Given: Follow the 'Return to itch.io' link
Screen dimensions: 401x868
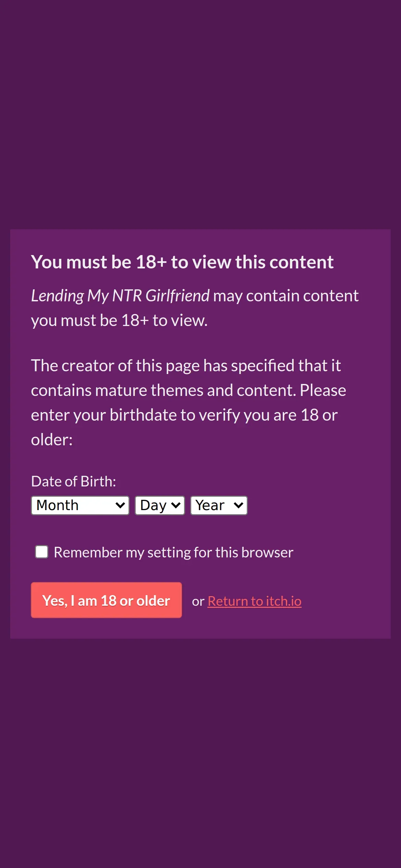Looking at the screenshot, I should (x=254, y=601).
